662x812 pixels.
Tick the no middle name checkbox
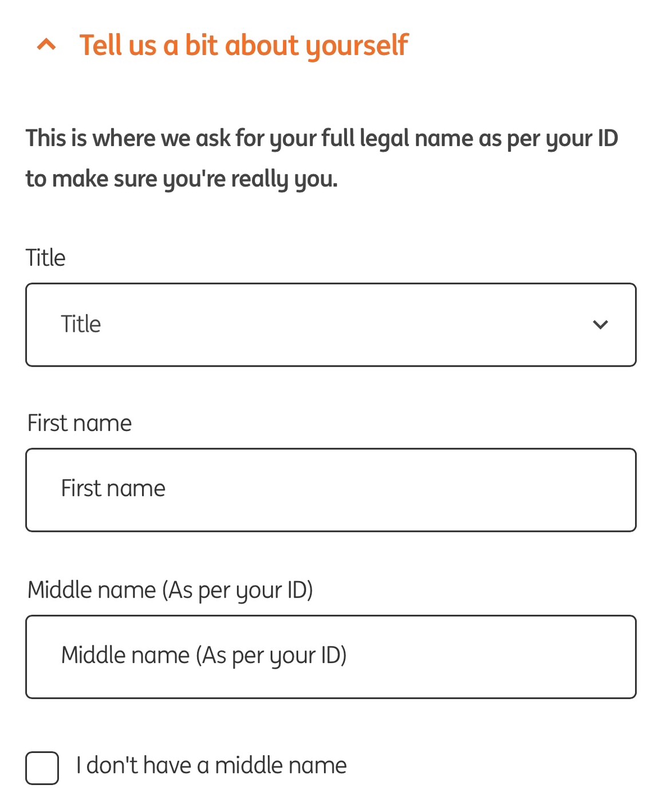pyautogui.click(x=42, y=768)
